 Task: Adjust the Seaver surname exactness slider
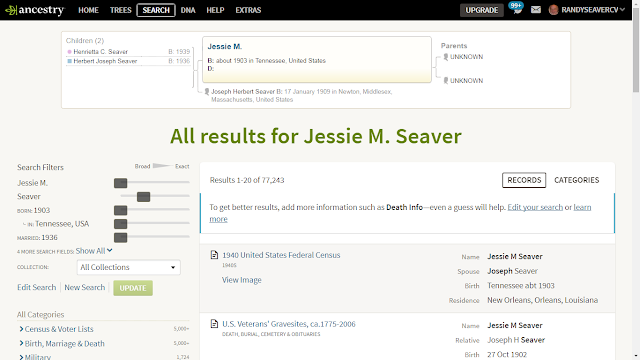click(143, 197)
